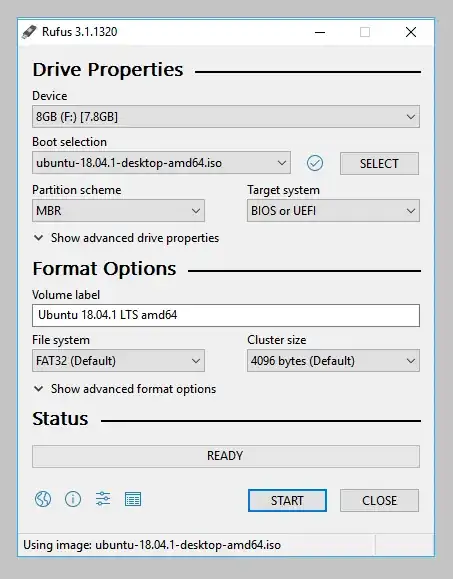453x579 pixels.
Task: Click the START button
Action: tap(287, 501)
